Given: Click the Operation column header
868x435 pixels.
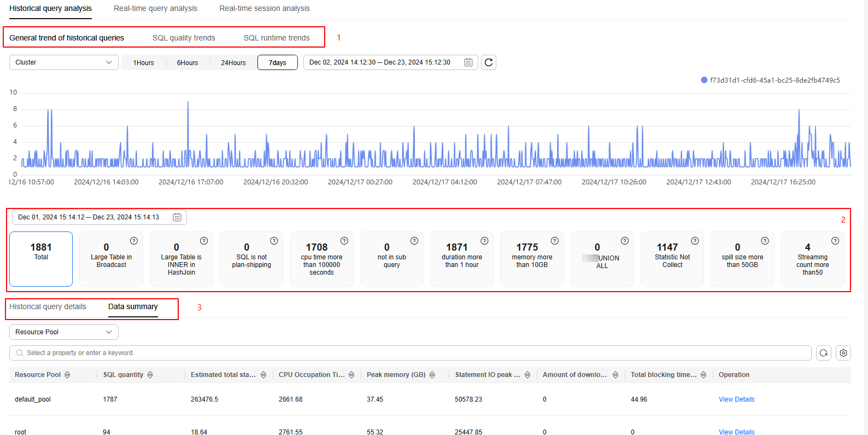Looking at the screenshot, I should (x=734, y=375).
